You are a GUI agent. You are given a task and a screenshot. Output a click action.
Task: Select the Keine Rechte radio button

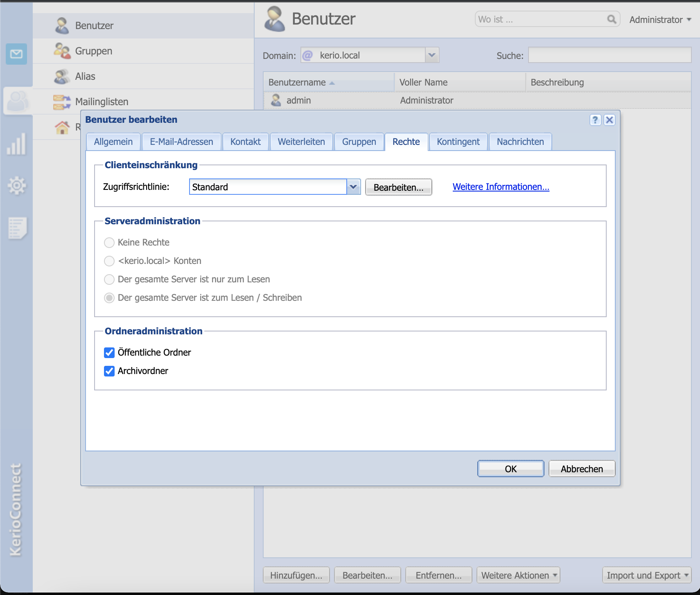109,243
